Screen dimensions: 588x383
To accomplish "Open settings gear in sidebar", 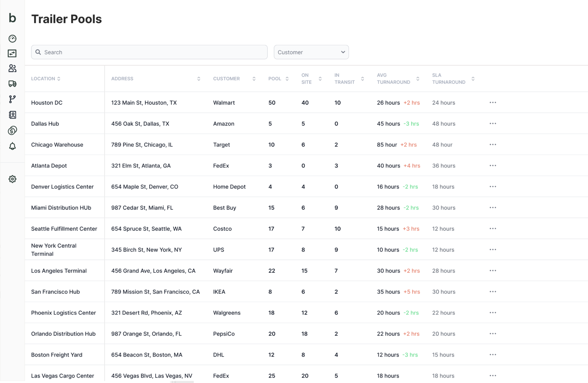I will pyautogui.click(x=12, y=179).
